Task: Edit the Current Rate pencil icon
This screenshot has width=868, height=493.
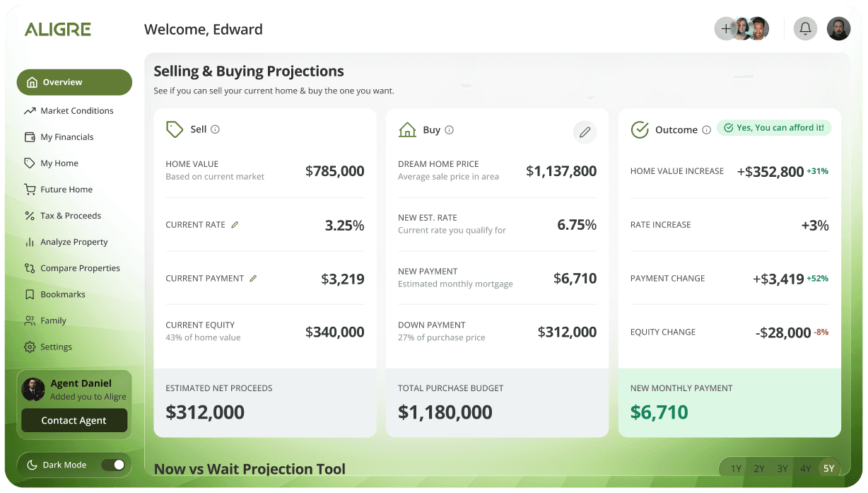Action: coord(235,225)
